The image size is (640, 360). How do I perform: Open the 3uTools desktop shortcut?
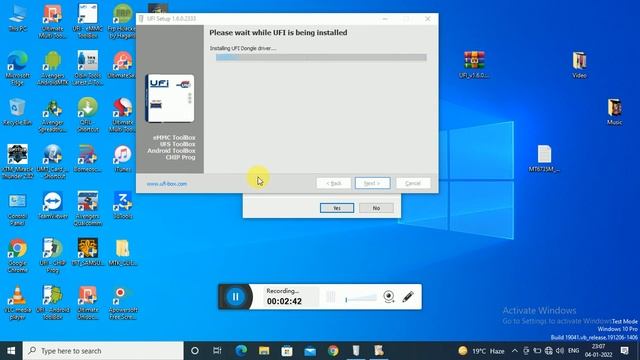click(x=122, y=205)
